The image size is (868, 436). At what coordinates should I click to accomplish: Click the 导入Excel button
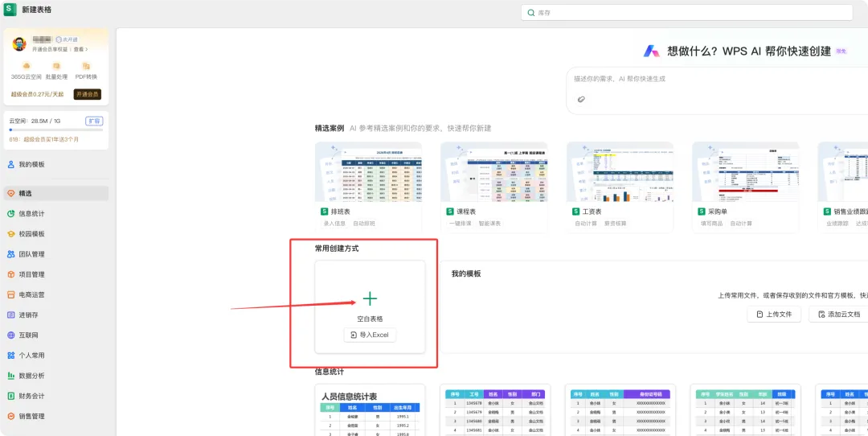pos(370,335)
